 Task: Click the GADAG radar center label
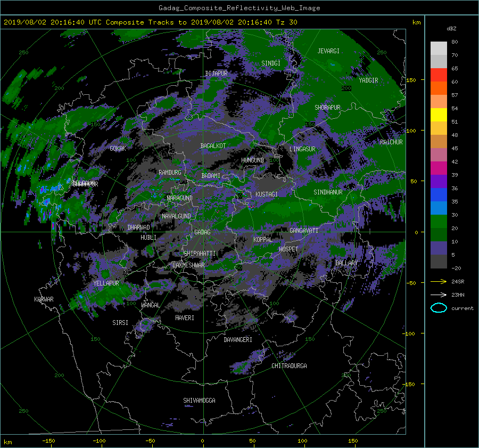[x=202, y=232]
